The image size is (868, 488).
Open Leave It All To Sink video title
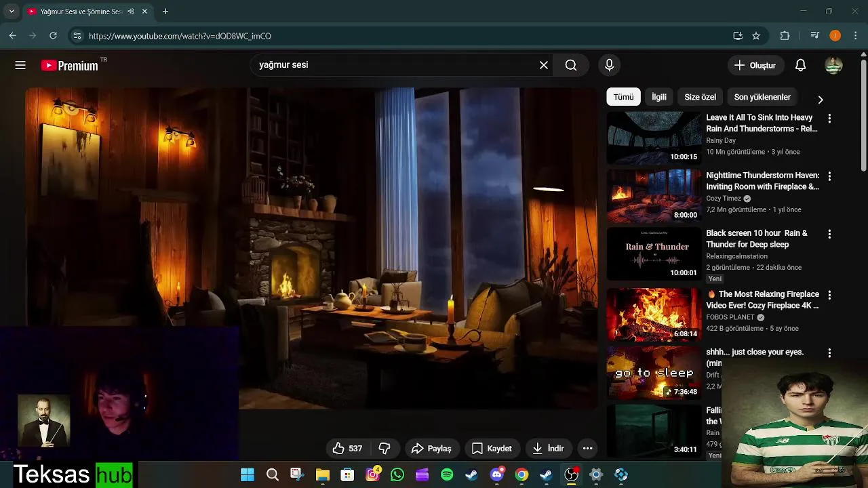[x=762, y=123]
